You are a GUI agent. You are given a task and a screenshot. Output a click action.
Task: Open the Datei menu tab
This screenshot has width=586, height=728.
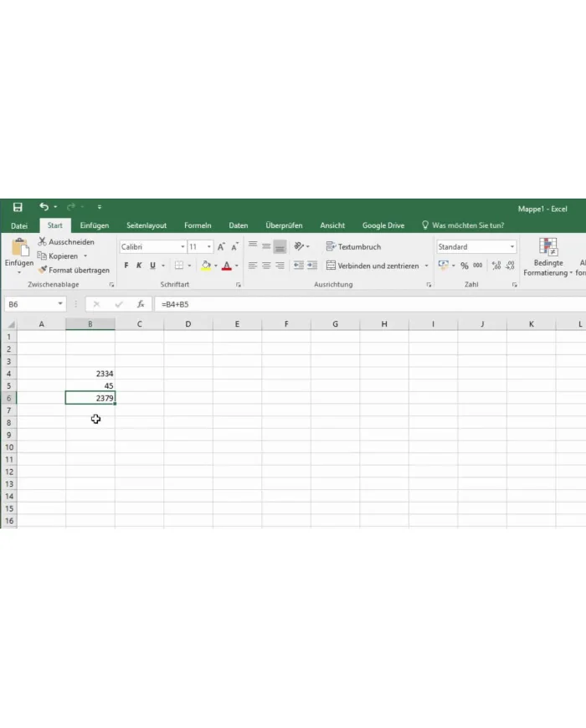tap(19, 225)
